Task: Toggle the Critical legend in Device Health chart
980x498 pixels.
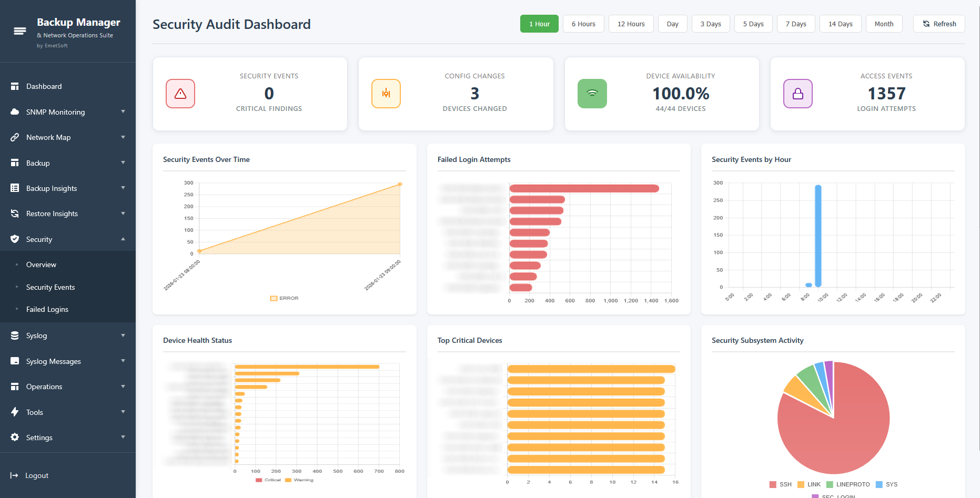Action: pyautogui.click(x=268, y=480)
